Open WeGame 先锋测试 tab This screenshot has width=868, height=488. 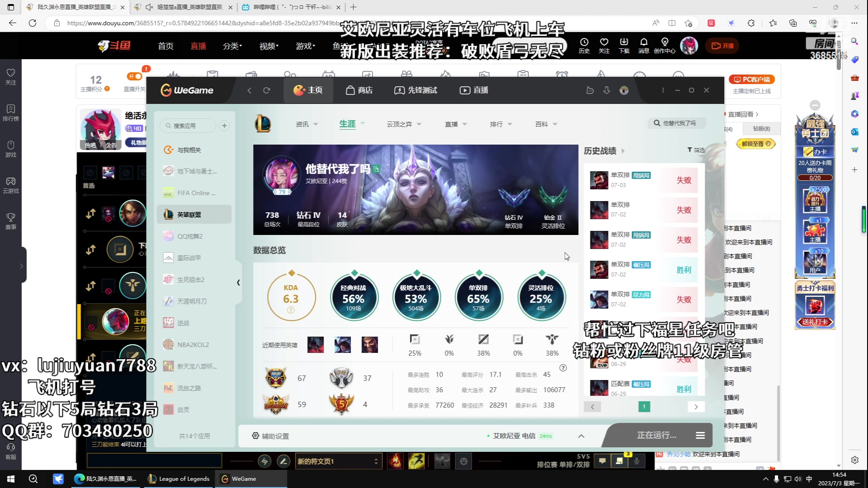coord(415,90)
